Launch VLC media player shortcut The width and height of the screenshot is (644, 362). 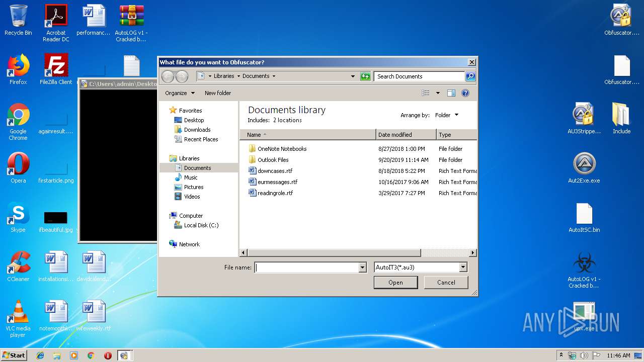pos(18,319)
